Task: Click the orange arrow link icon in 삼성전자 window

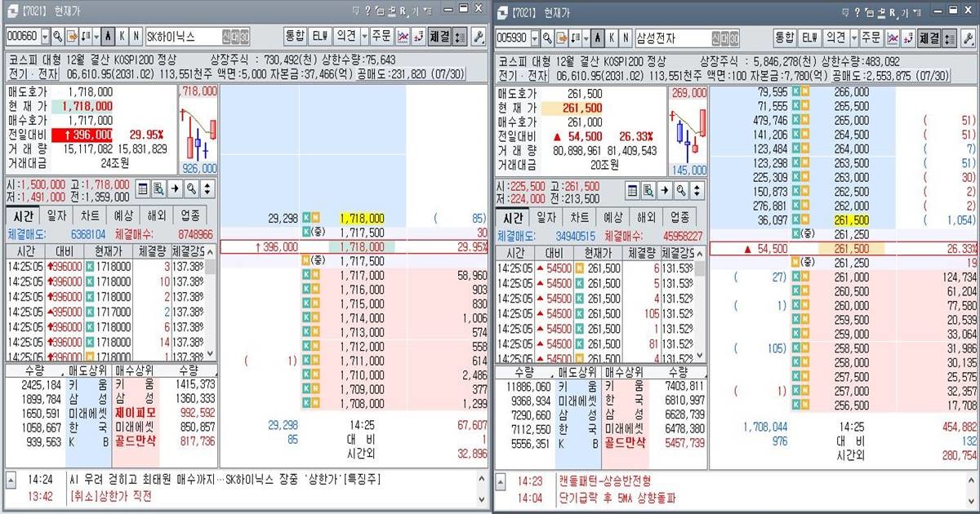Action: pos(561,37)
